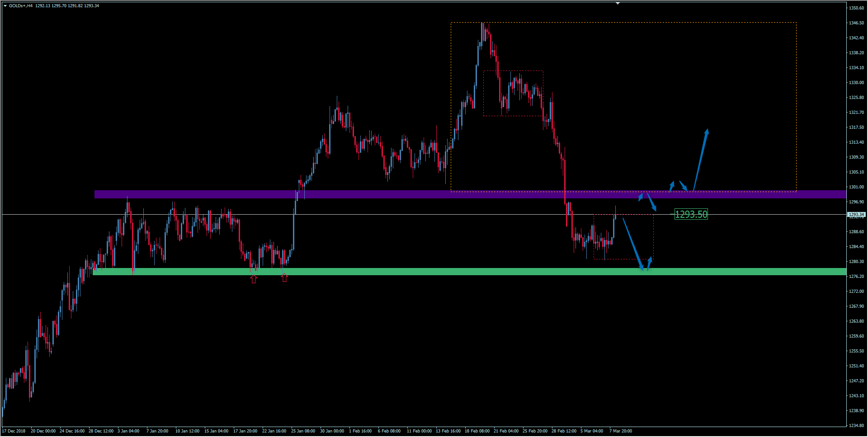
Task: Click first small blue arrow above purple band
Action: click(x=672, y=185)
